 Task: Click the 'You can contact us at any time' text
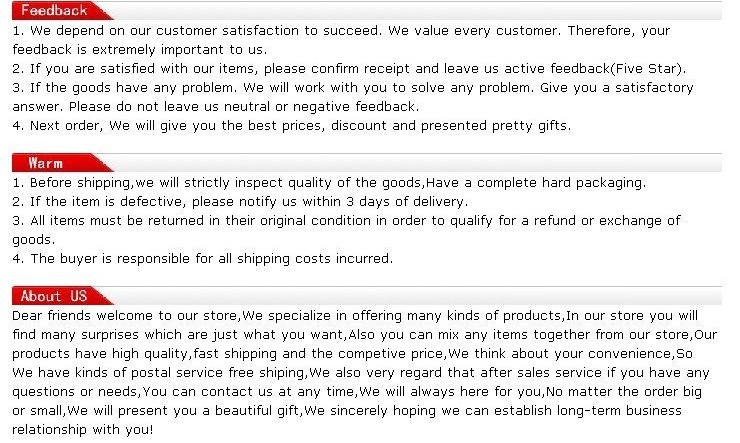(x=248, y=392)
